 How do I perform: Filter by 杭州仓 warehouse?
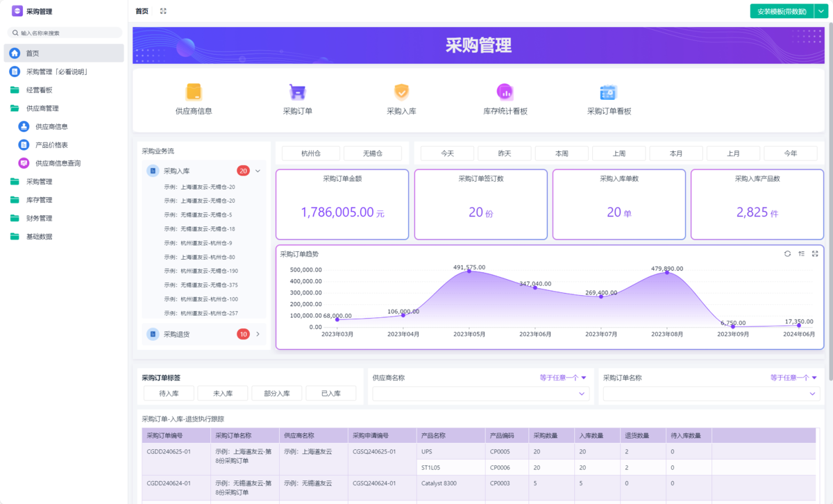(x=310, y=153)
